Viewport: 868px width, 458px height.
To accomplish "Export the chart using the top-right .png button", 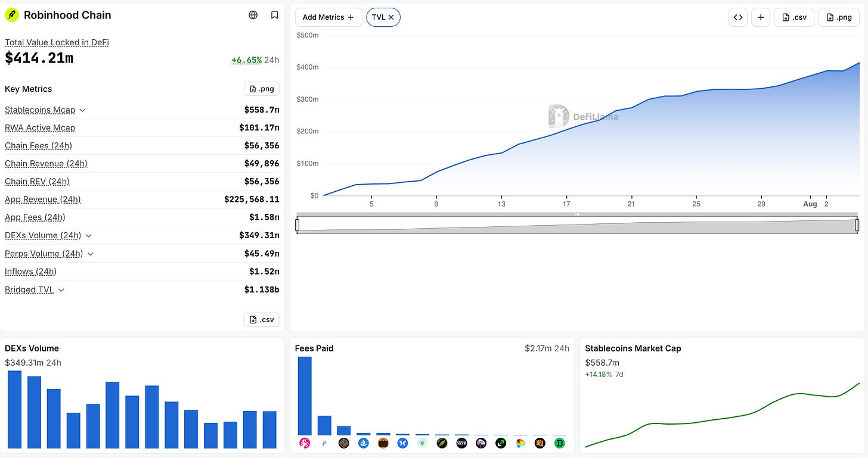I will point(839,17).
